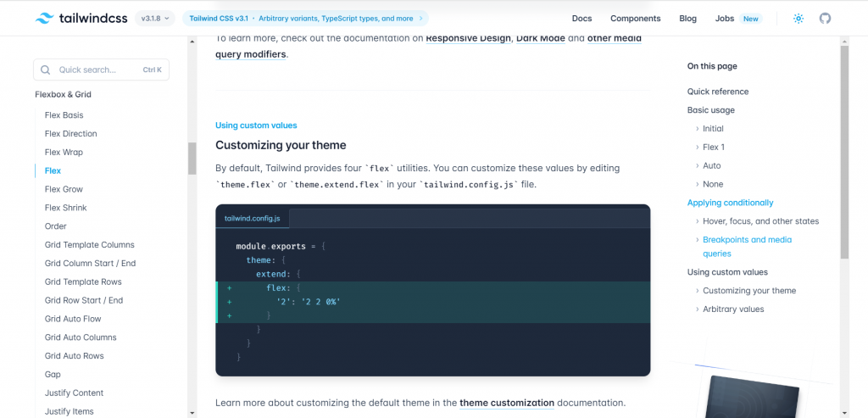Image resolution: width=868 pixels, height=418 pixels.
Task: Open the Docs menu item
Action: (x=581, y=18)
